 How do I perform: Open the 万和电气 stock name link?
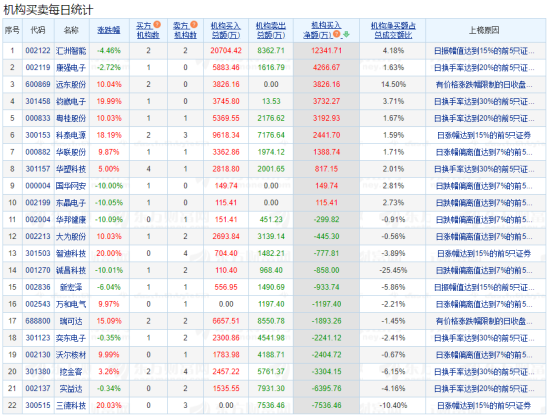click(x=71, y=304)
